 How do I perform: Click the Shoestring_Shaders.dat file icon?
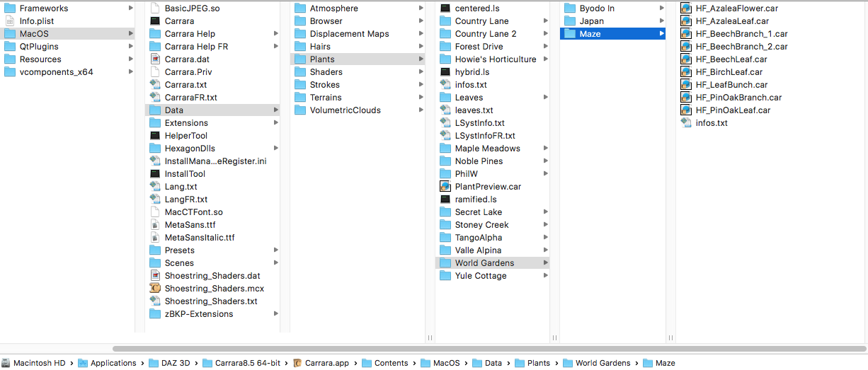[155, 276]
